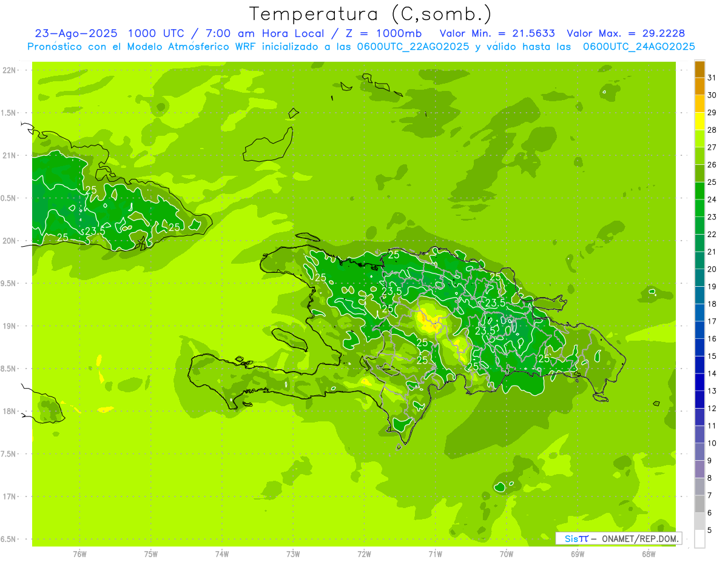Click the color bar label '31'
The image size is (728, 562).
(x=712, y=78)
